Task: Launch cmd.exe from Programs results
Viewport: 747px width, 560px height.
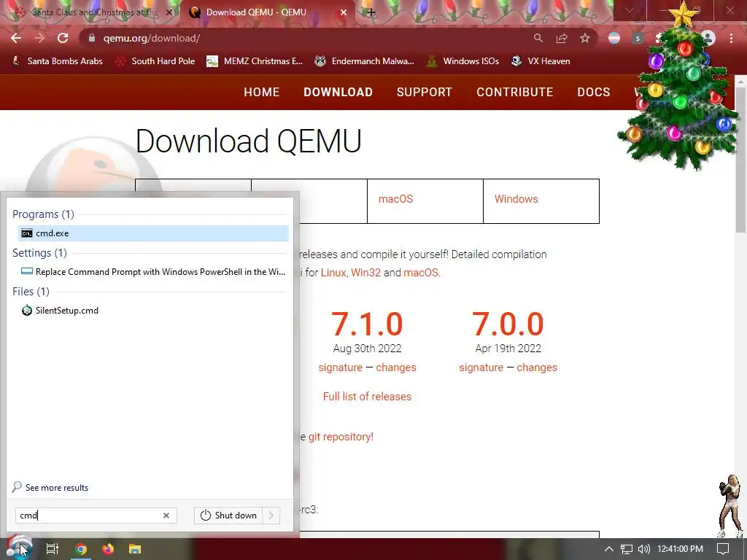Action: point(153,233)
